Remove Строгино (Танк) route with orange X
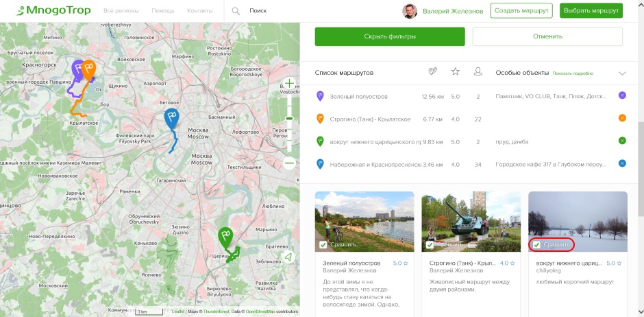The width and height of the screenshot is (644, 317). click(622, 118)
